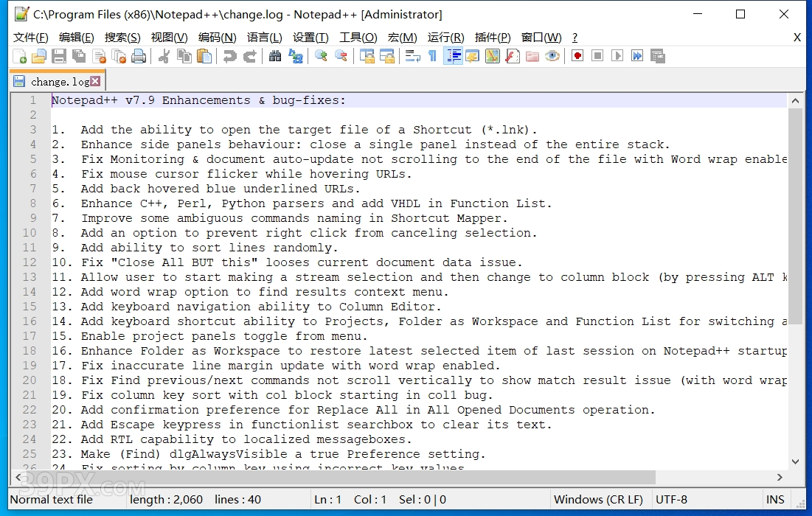Change the UTF-8 encoding in status bar
812x516 pixels.
[671, 500]
